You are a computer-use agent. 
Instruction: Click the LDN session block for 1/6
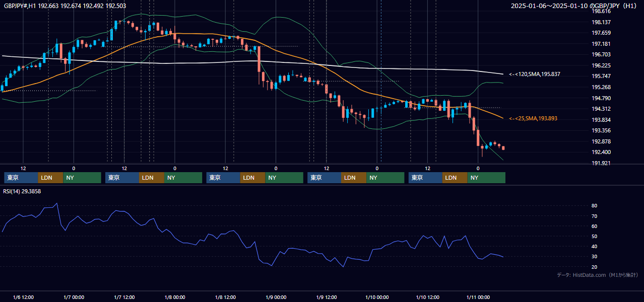point(51,178)
